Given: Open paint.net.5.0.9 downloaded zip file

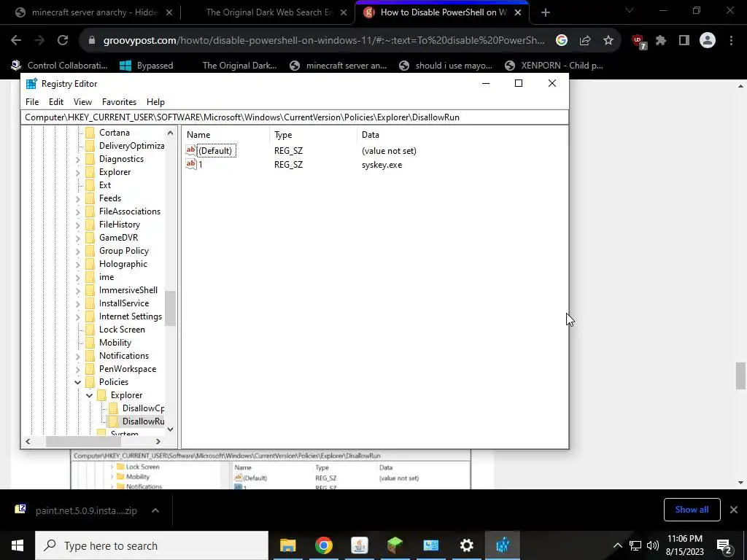Looking at the screenshot, I should pyautogui.click(x=86, y=510).
